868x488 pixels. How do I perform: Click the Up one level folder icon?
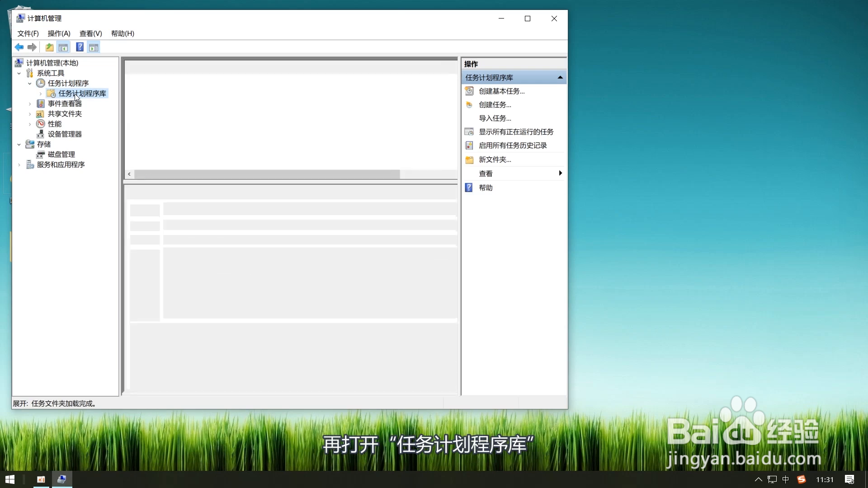pos(49,47)
